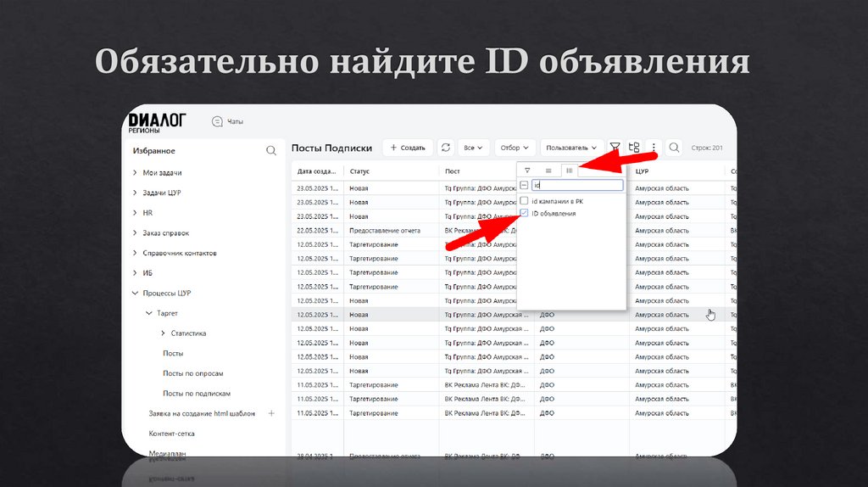
Task: Uncheck the ID объявления checkbox
Action: pos(524,213)
